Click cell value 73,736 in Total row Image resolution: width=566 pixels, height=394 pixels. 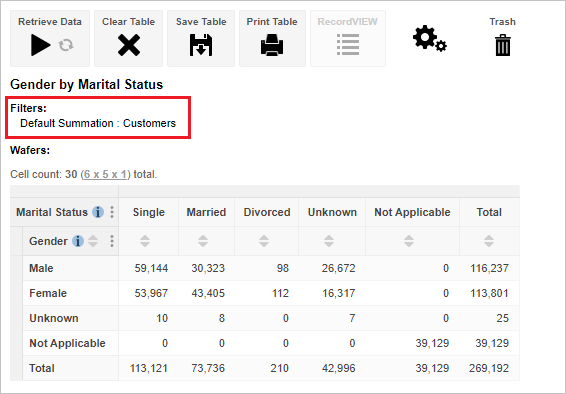[x=208, y=368]
